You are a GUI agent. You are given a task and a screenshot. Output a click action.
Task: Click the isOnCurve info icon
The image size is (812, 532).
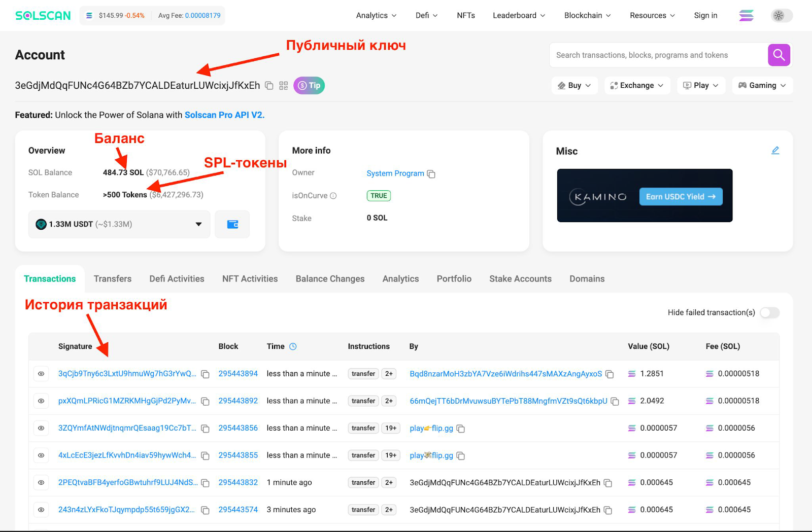point(333,196)
